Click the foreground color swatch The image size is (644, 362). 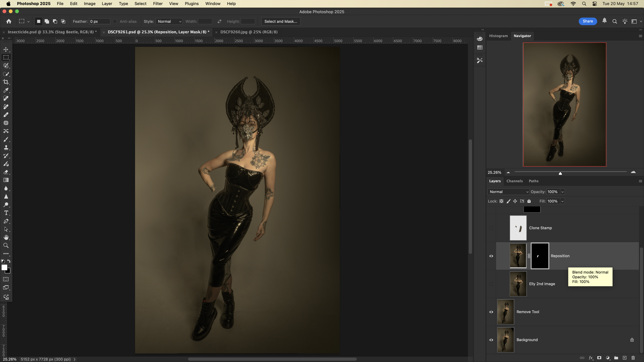point(4,267)
